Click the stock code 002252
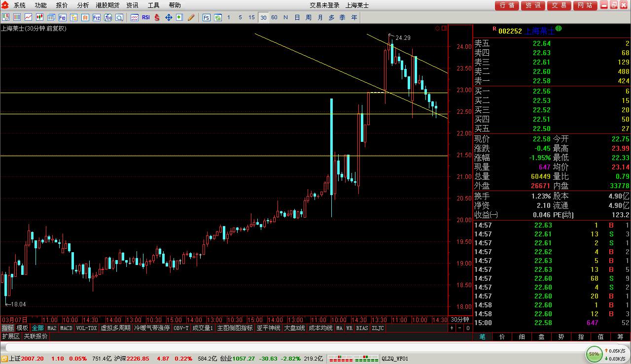Screen dimensions: 631x364 [510, 31]
